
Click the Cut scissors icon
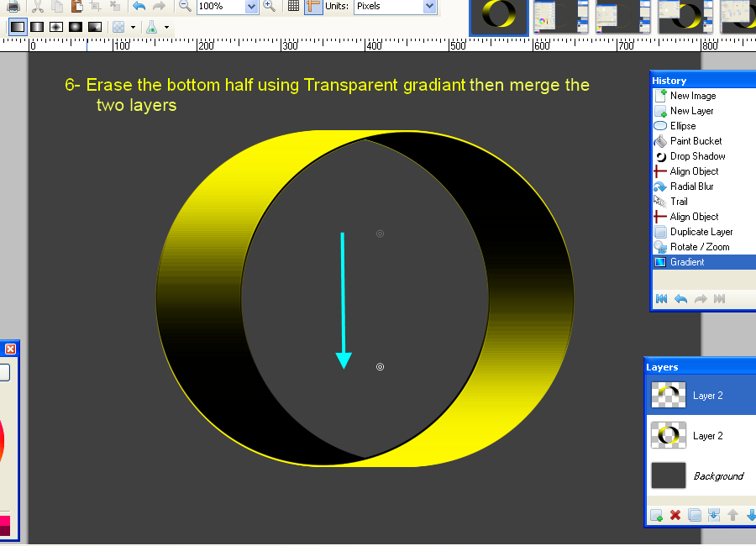click(38, 6)
